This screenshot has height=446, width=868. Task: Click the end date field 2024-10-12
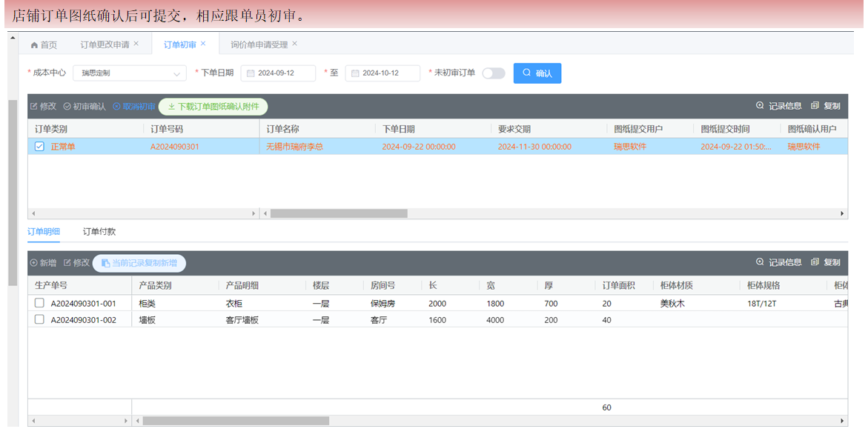point(382,73)
